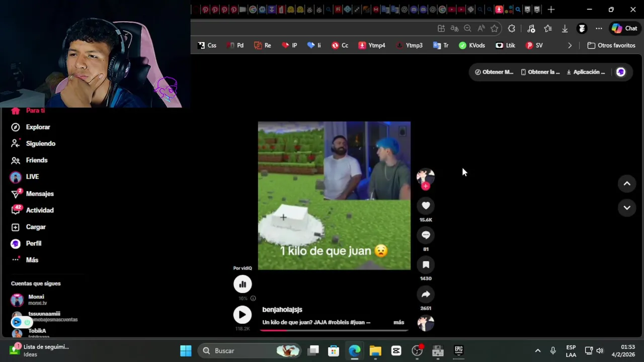Click taskbar Buscar search box

coord(250,350)
